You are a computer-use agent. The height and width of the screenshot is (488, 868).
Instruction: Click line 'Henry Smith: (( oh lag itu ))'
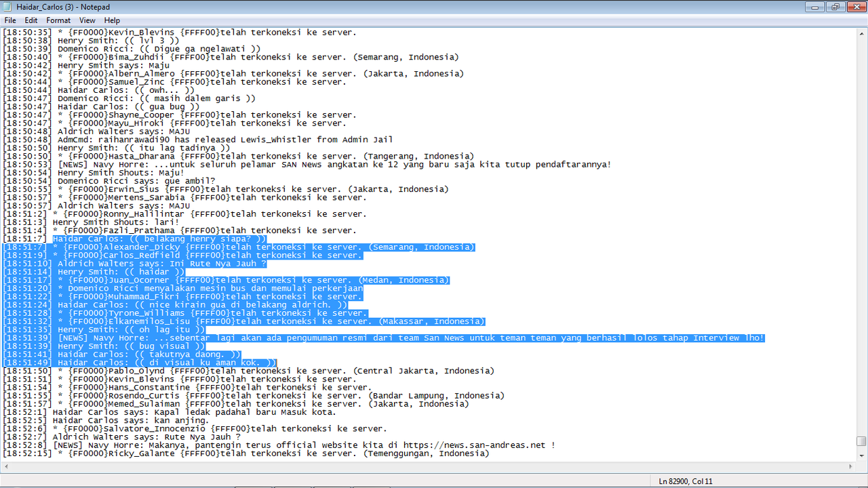coord(104,329)
